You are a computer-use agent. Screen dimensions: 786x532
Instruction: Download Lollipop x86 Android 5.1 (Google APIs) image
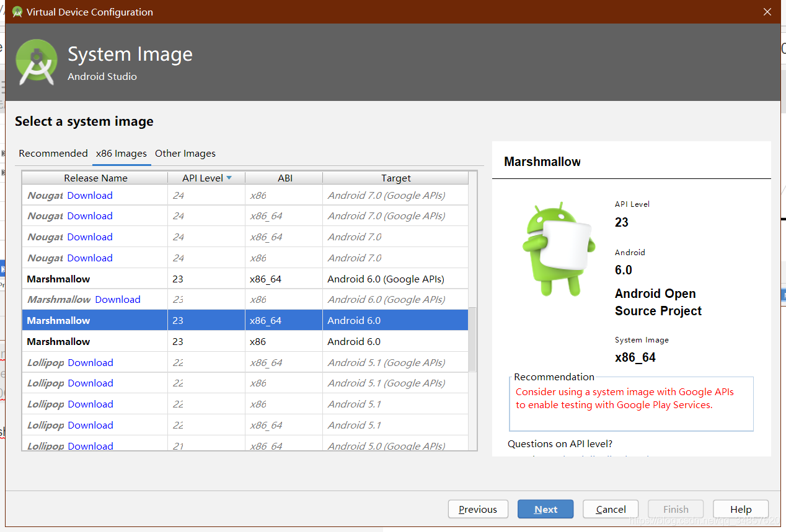pyautogui.click(x=91, y=383)
